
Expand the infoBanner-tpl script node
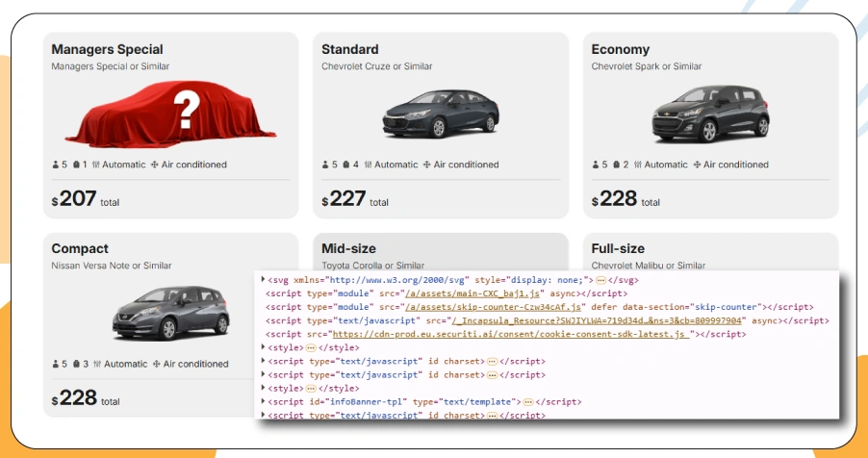(263, 400)
